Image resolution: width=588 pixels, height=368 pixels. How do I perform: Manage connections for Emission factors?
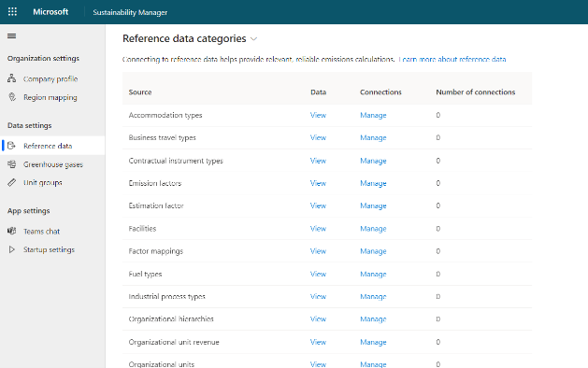click(373, 183)
